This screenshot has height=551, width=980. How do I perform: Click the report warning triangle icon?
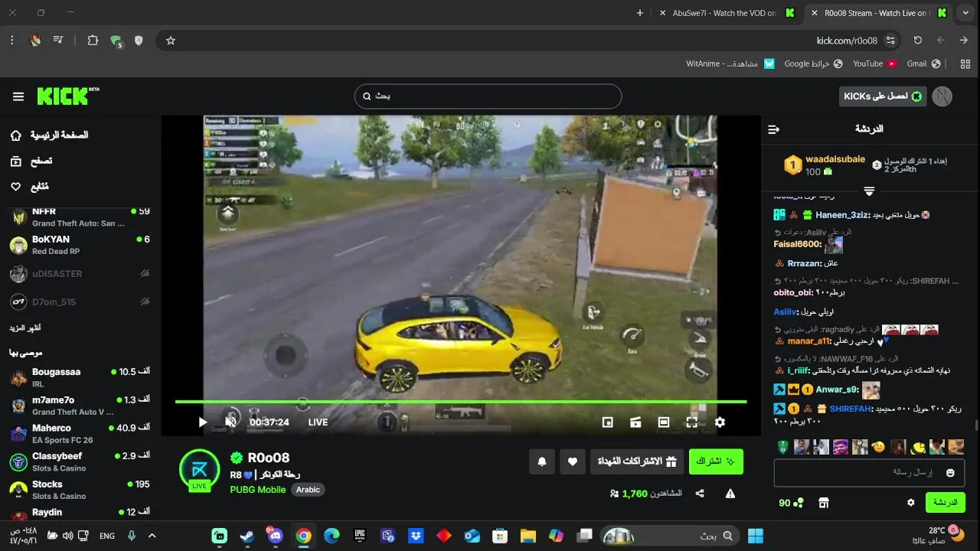[730, 494]
